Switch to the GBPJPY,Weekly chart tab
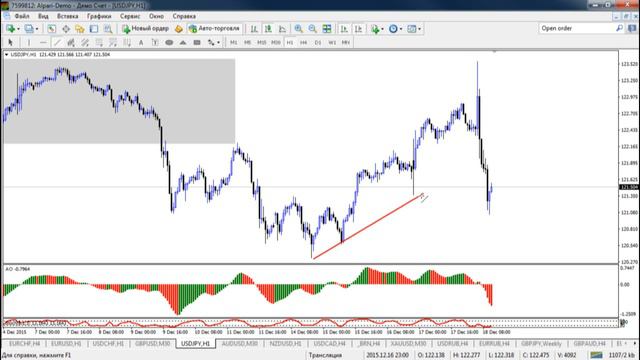Image resolution: width=640 pixels, height=360 pixels. pyautogui.click(x=541, y=344)
